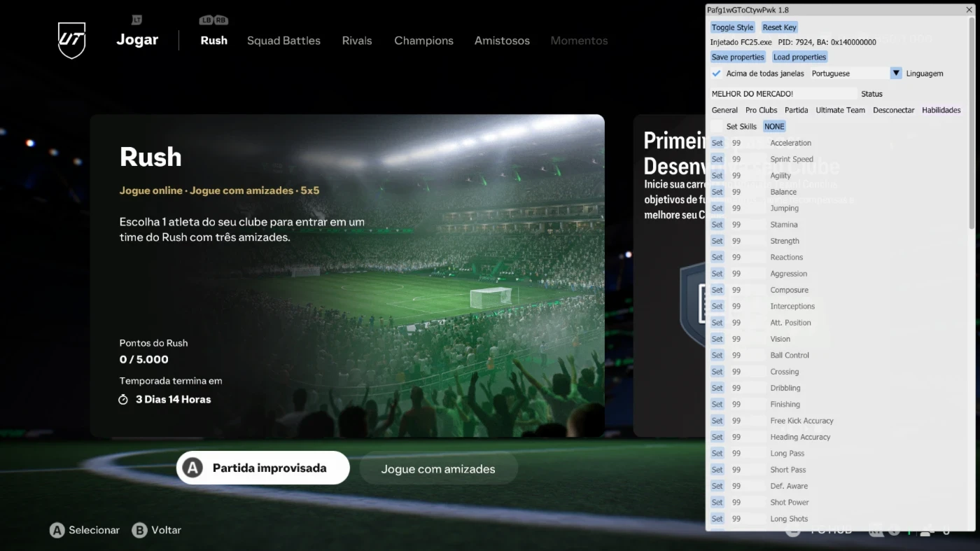Click the Portuguese language combo box field
The image size is (980, 551).
tap(850, 73)
